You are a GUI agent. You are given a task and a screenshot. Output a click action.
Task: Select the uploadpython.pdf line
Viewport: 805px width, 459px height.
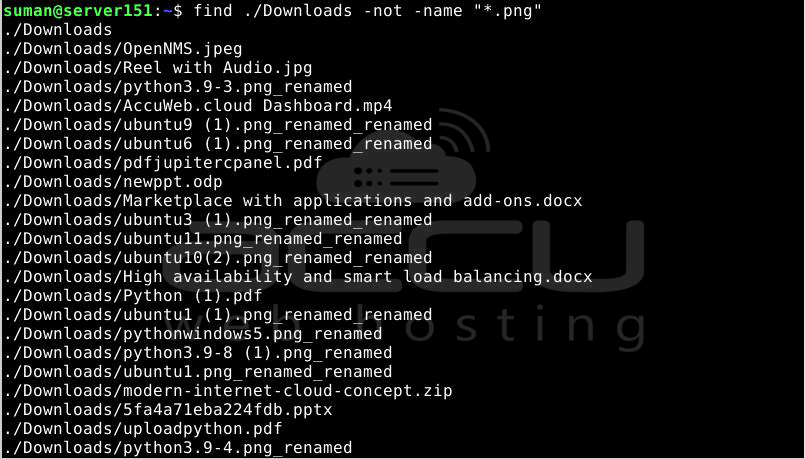click(x=142, y=429)
